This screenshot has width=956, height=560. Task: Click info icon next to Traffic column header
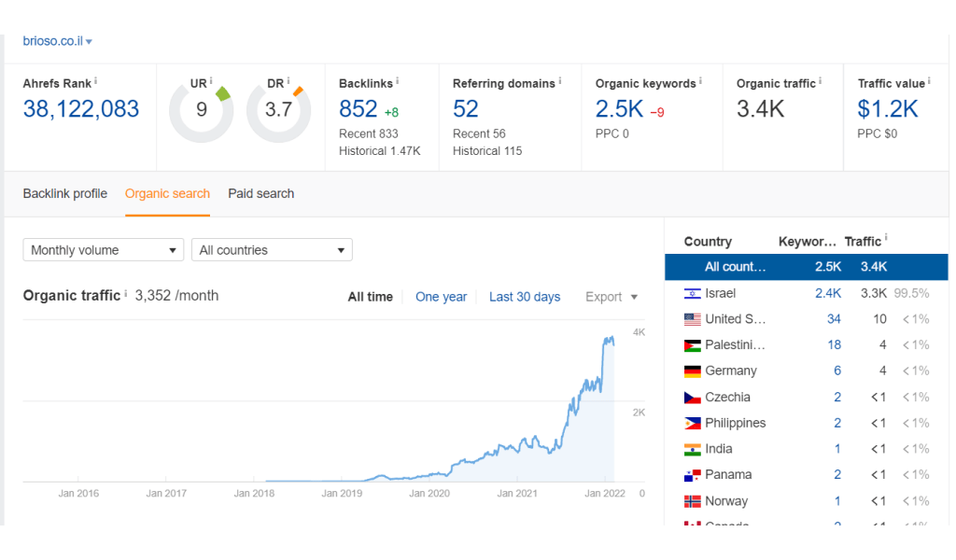tap(886, 238)
